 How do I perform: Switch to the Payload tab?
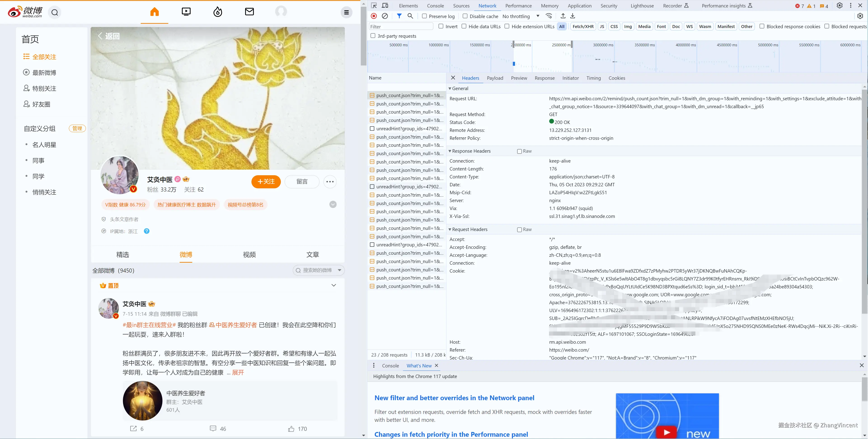pos(495,78)
